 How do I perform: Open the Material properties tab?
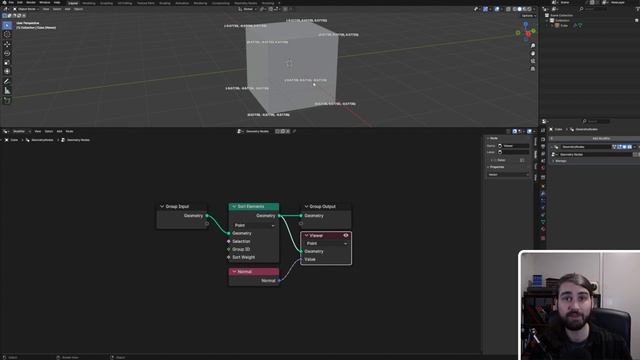[x=543, y=229]
